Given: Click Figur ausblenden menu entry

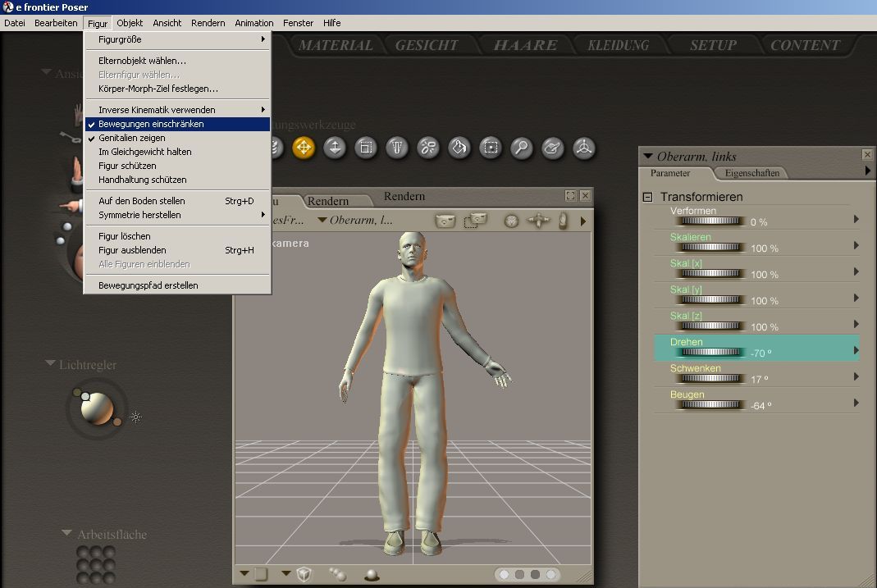Looking at the screenshot, I should click(x=132, y=250).
